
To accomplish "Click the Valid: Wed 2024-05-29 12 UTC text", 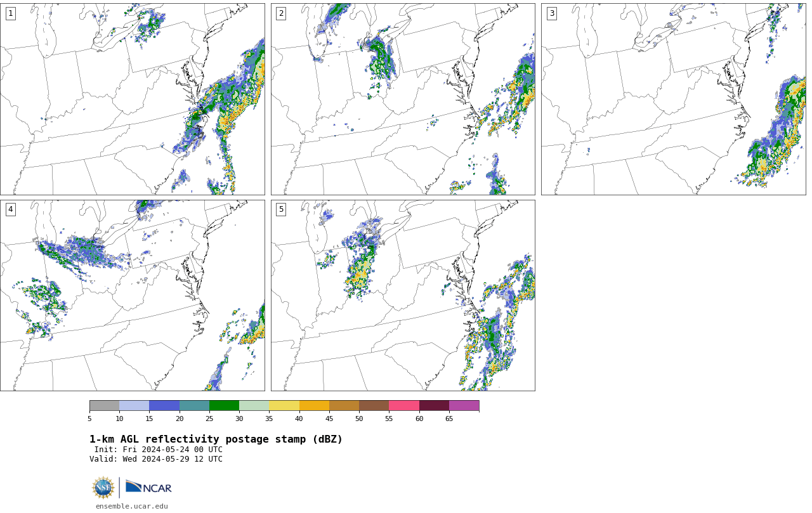I will (156, 459).
